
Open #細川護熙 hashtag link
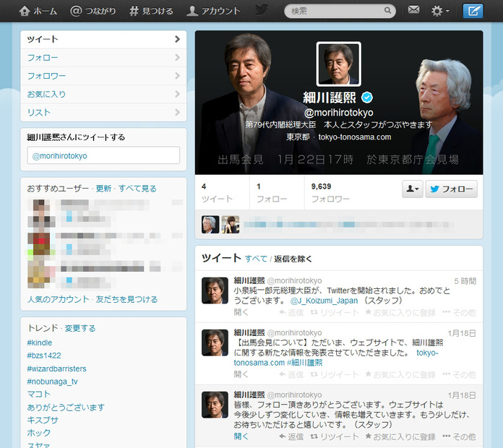click(305, 363)
